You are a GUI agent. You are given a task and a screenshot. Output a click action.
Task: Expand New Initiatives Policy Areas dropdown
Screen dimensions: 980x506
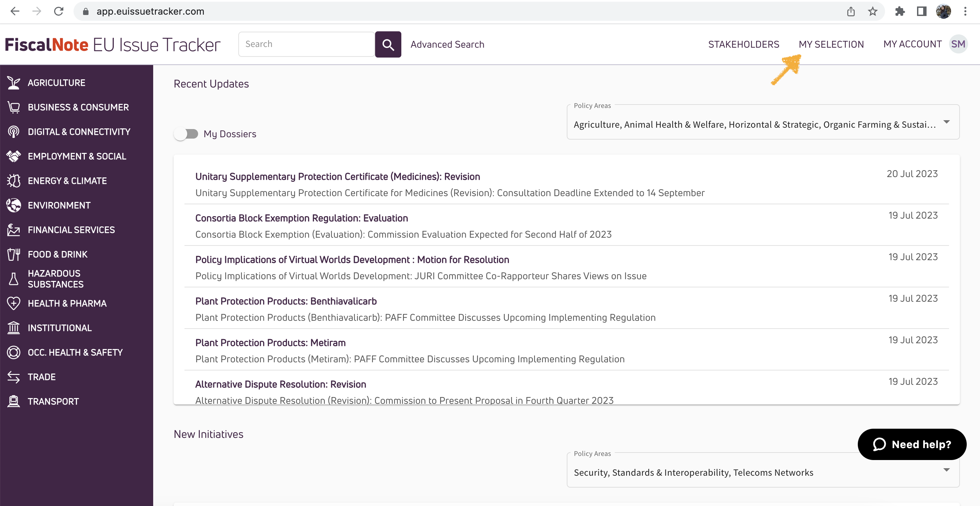coord(763,470)
